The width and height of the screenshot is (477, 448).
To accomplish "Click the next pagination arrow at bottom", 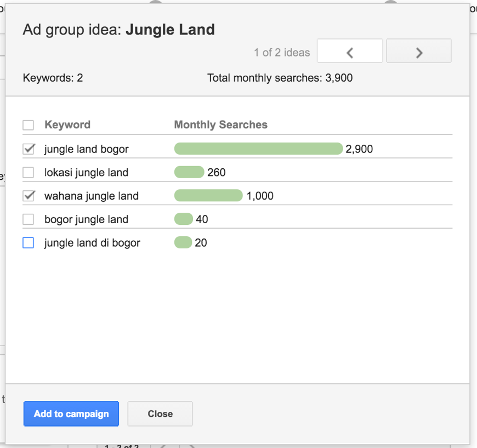I will [191, 446].
